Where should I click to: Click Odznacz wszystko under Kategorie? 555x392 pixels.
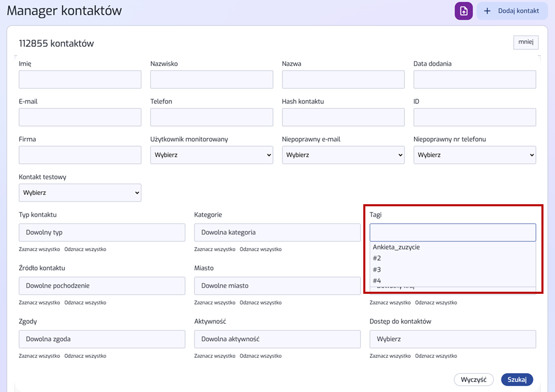[260, 249]
